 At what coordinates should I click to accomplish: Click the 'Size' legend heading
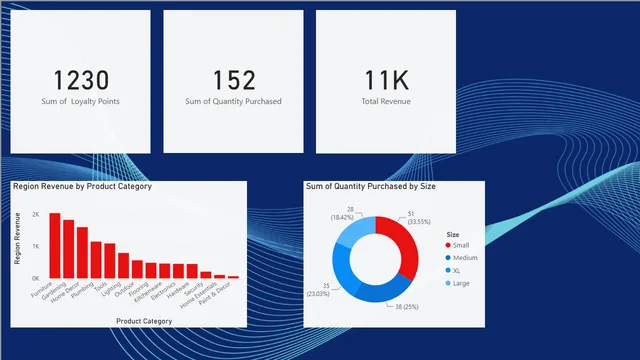click(453, 234)
